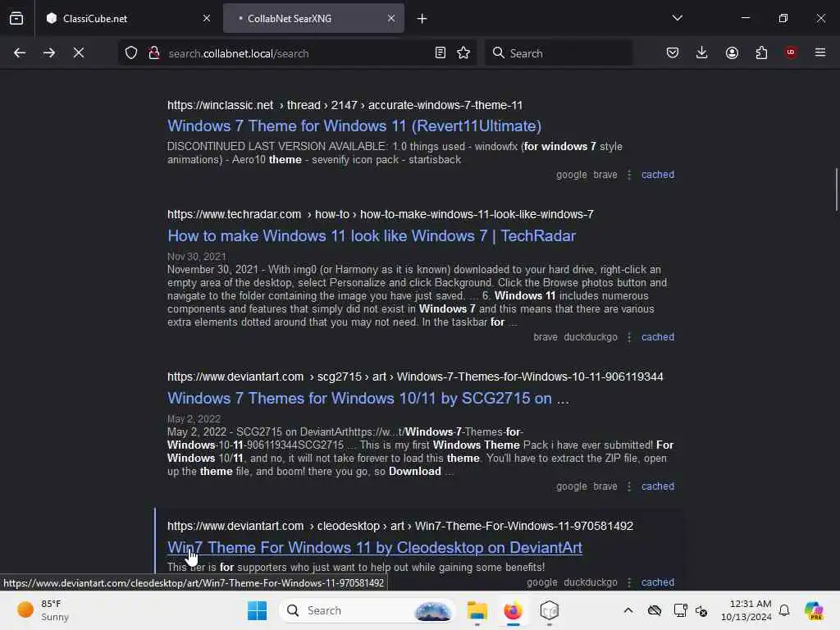
Task: Click the deviantart.com scg2715 result URL
Action: 415,377
